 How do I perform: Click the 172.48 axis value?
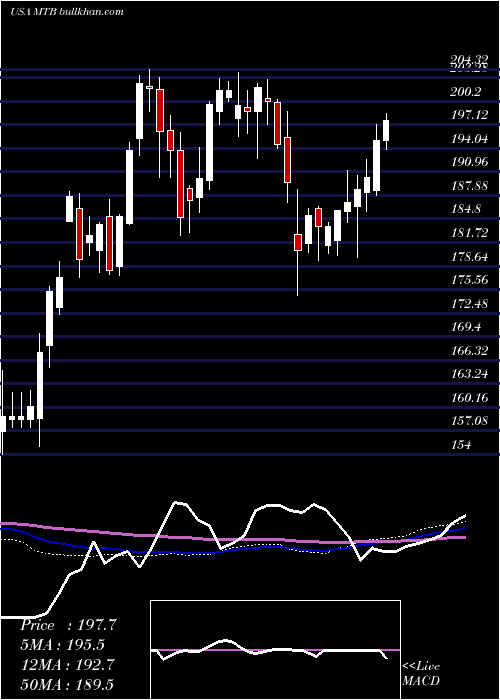click(470, 304)
